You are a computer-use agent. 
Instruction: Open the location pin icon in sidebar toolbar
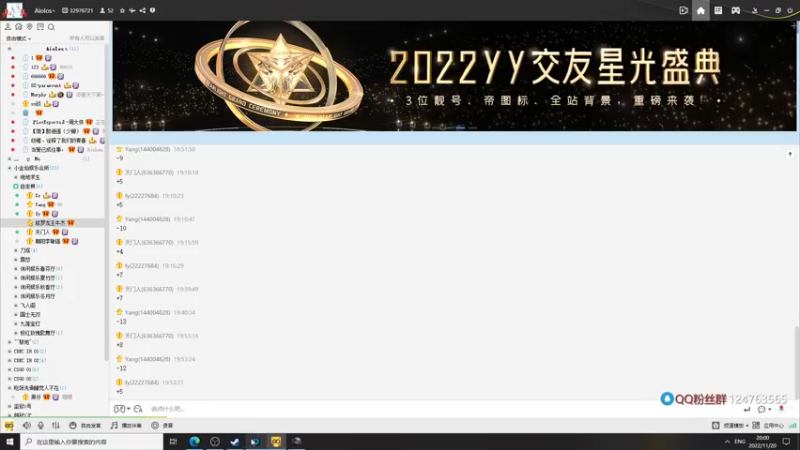point(29,27)
